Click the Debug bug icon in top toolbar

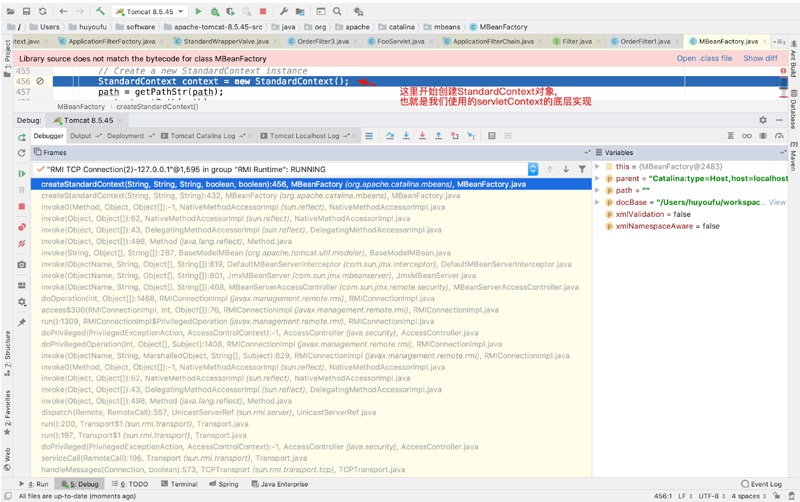[215, 11]
